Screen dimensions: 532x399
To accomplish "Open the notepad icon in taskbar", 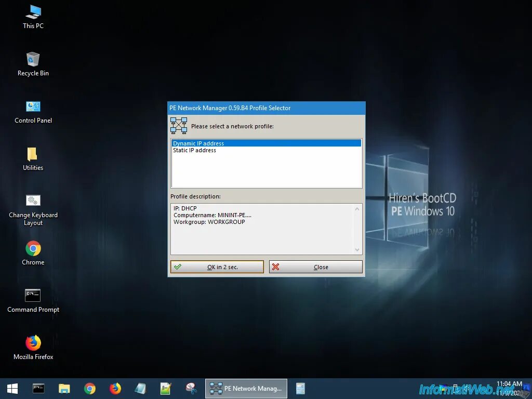I will tap(140, 389).
